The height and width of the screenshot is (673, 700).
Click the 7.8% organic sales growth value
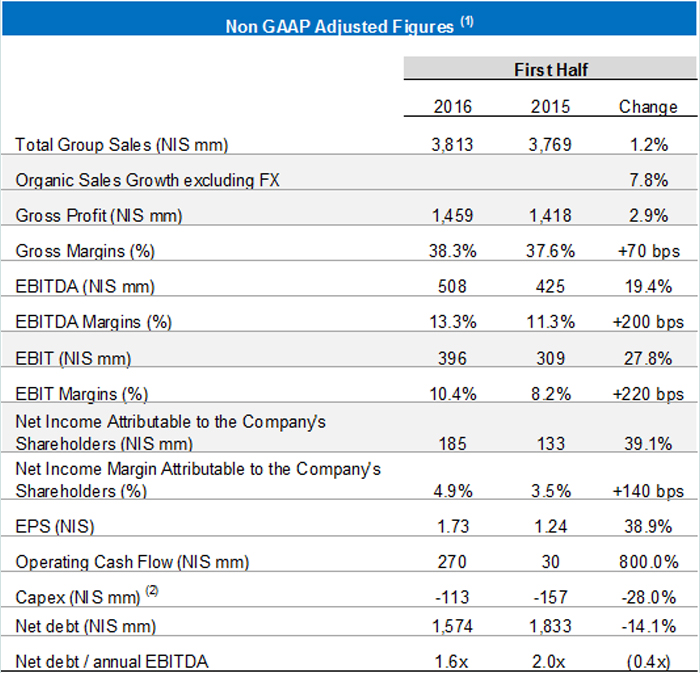pos(648,180)
